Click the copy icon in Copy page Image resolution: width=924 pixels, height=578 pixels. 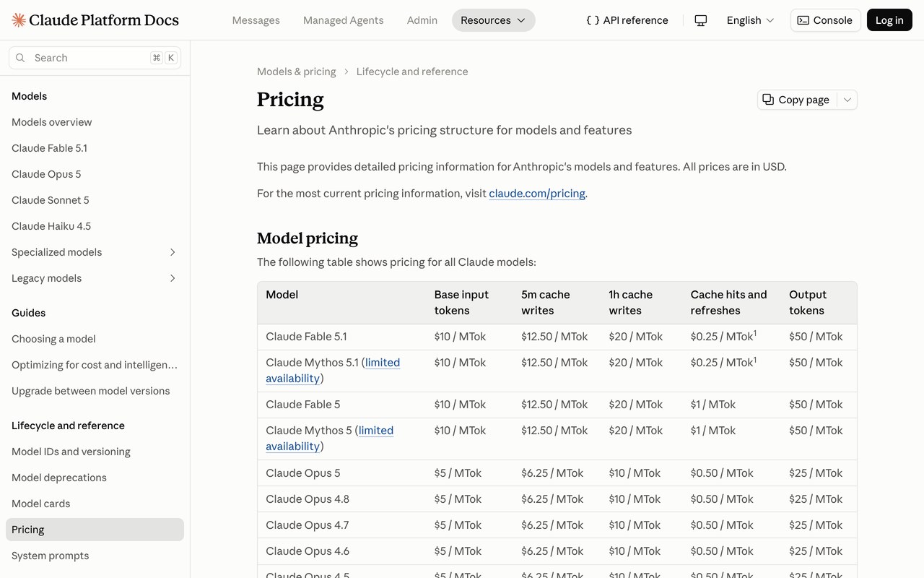[x=768, y=100]
